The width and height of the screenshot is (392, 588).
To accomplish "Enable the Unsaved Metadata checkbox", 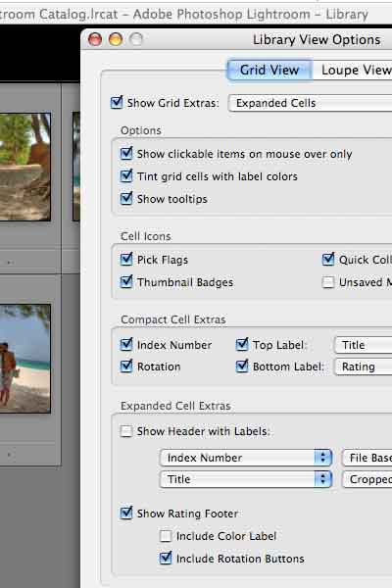I will [328, 282].
